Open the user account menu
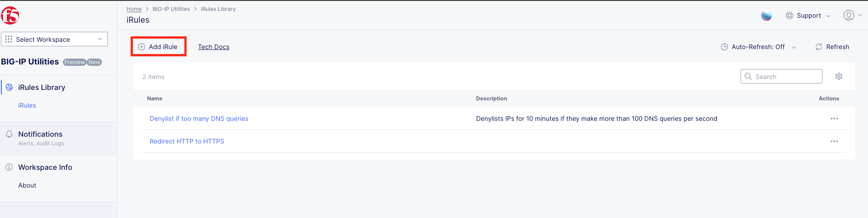 [x=852, y=15]
